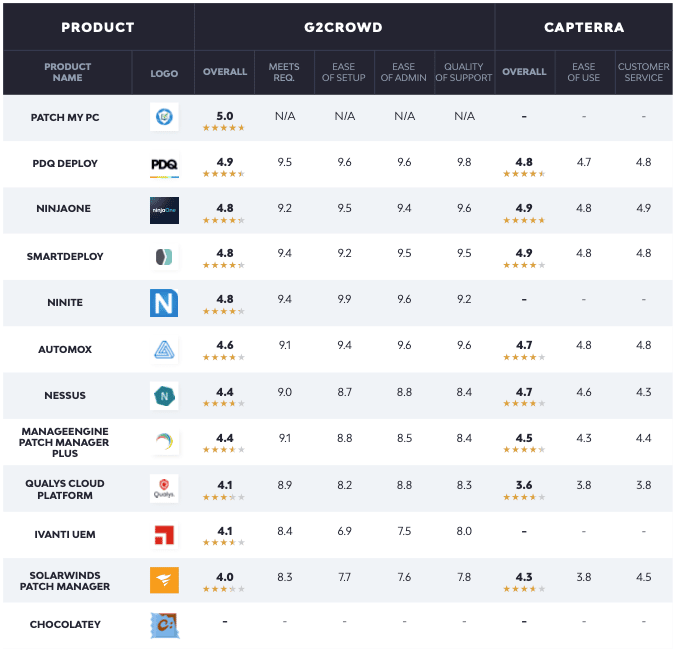Click the ManageEngine Patch Manager Plus logo
The image size is (677, 652).
[164, 442]
